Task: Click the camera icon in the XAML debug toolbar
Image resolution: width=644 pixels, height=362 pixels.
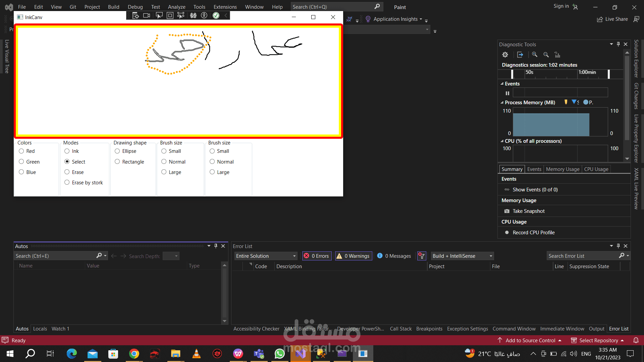Action: coord(147,15)
